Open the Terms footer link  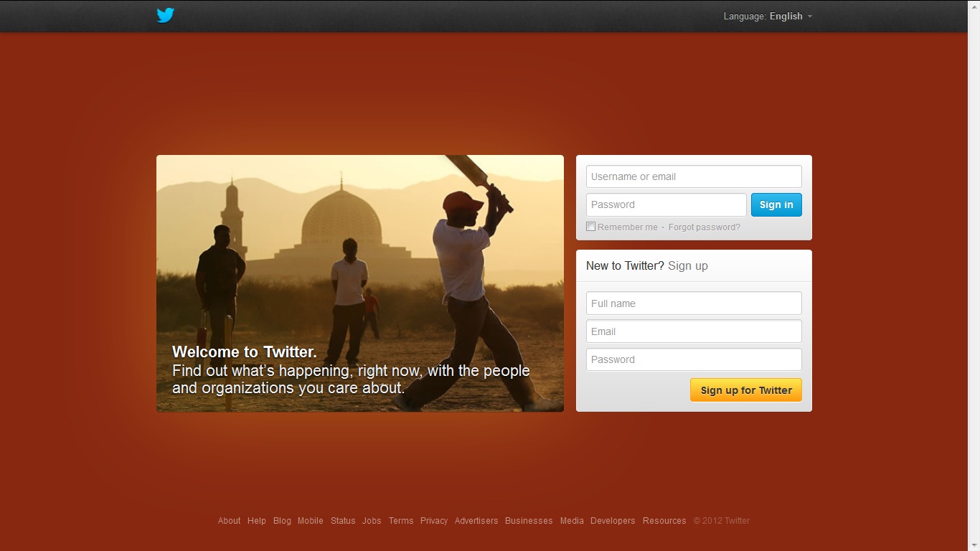tap(401, 521)
